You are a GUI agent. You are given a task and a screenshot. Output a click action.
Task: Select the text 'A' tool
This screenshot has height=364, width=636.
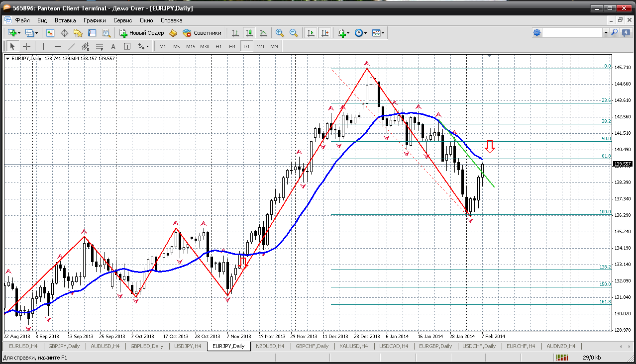[113, 46]
